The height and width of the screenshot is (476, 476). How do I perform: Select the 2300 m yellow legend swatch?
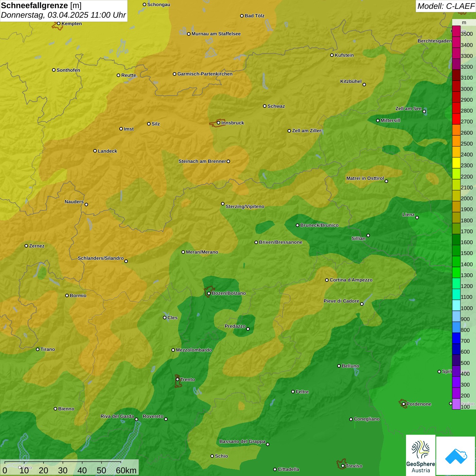coord(456,163)
